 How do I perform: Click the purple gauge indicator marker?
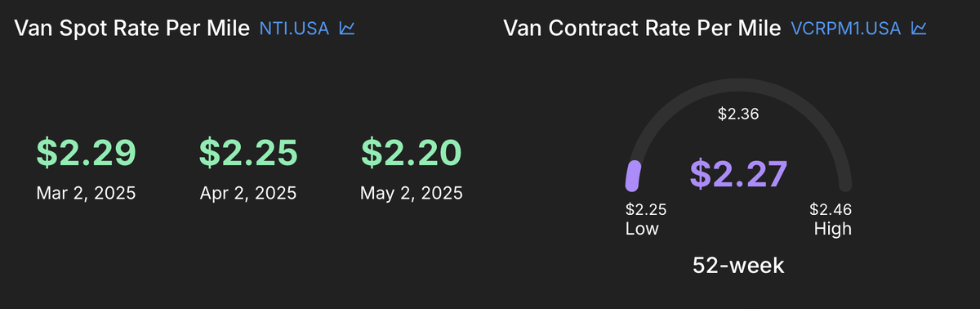point(633,176)
